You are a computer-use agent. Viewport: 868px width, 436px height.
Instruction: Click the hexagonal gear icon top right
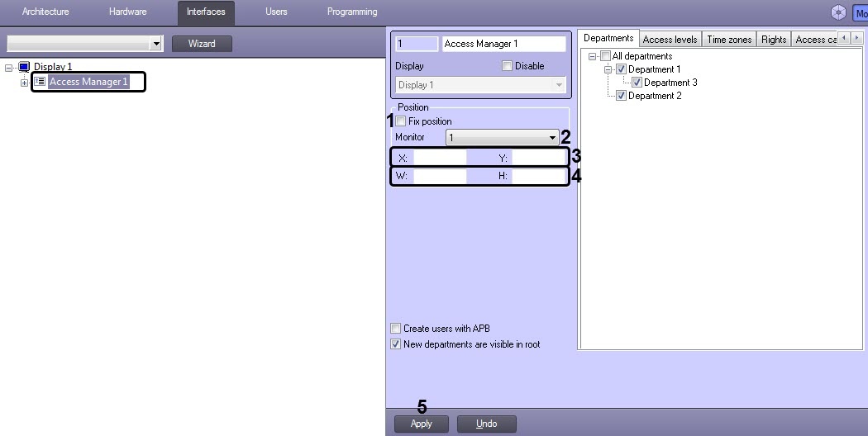point(839,12)
